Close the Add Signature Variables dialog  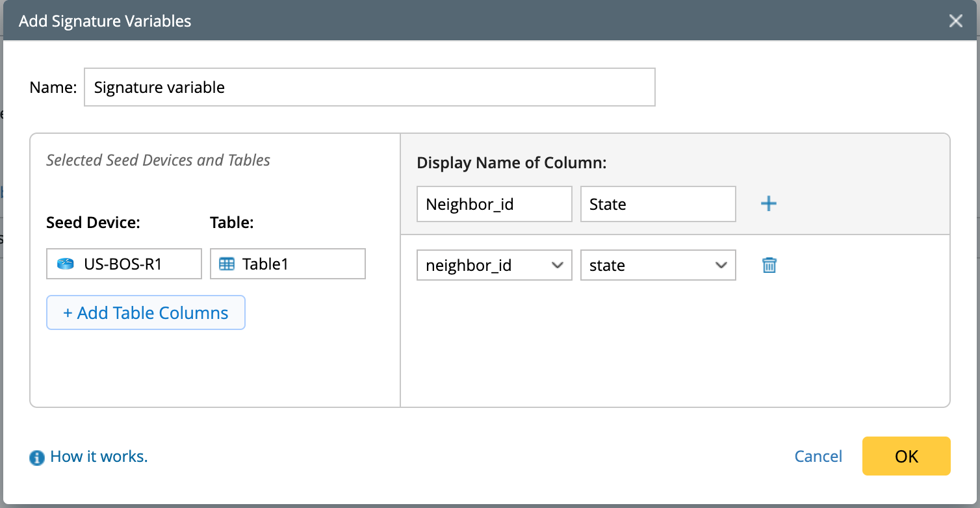pyautogui.click(x=955, y=21)
